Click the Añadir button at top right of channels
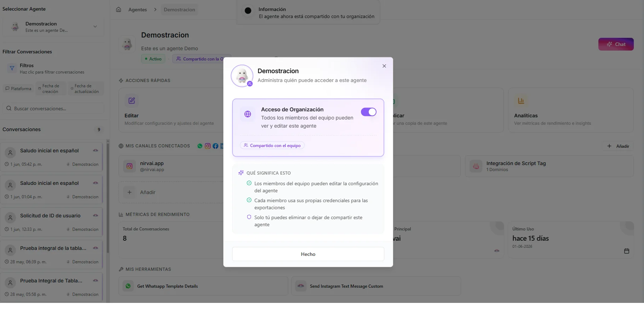This screenshot has height=334, width=644. pos(618,146)
